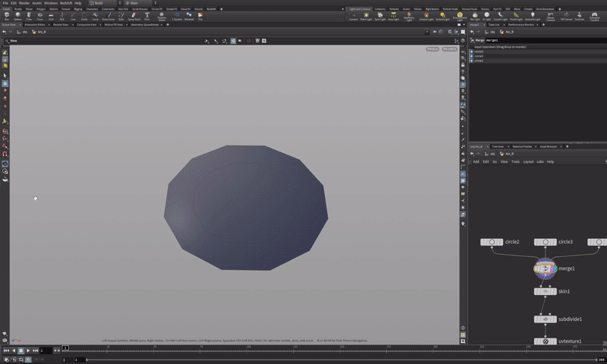Viewport: 607px width, 364px height.
Task: Switch to the Polygon shelf tab
Action: (41, 9)
